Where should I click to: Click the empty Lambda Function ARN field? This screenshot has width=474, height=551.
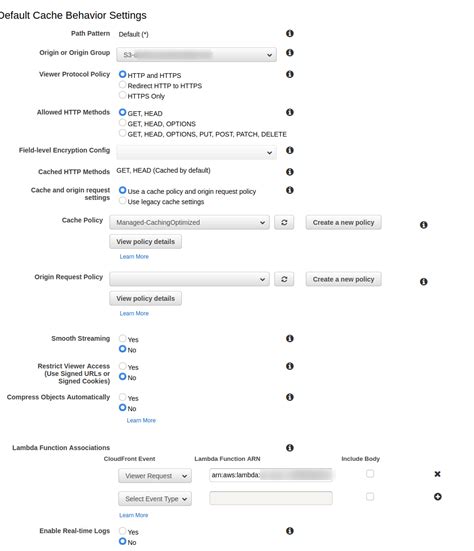[x=271, y=498]
